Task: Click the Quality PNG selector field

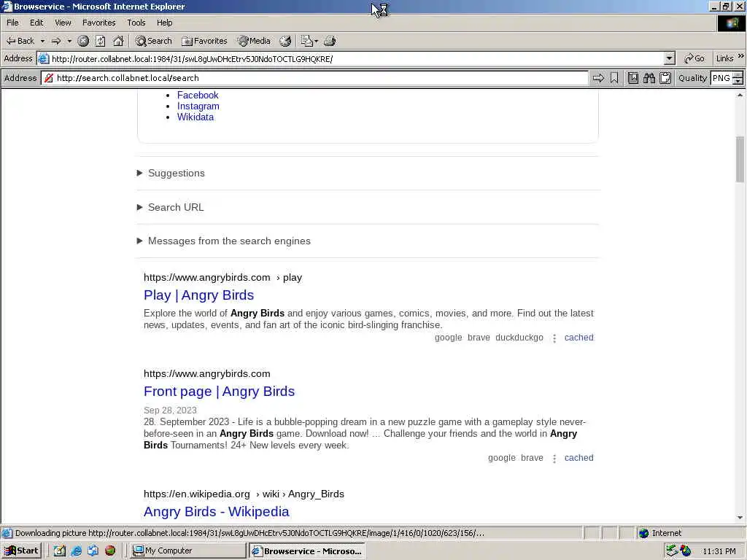Action: pos(721,78)
